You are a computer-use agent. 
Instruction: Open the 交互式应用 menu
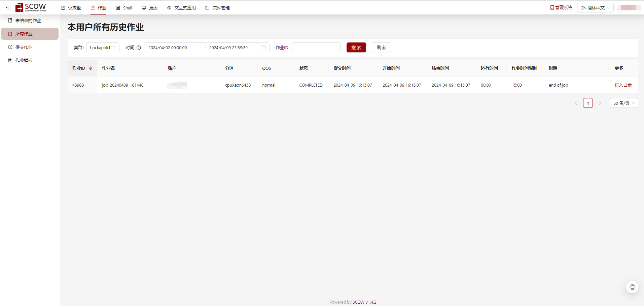click(x=182, y=8)
